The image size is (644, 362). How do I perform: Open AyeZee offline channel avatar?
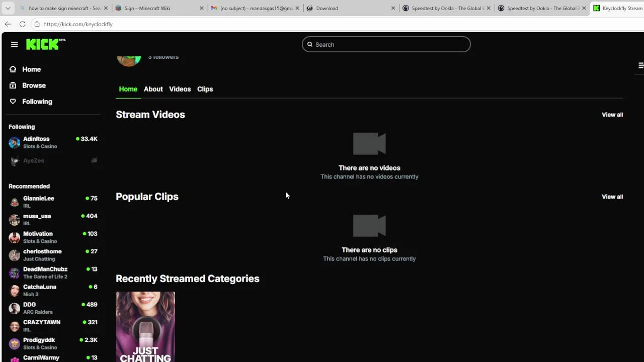tap(15, 161)
